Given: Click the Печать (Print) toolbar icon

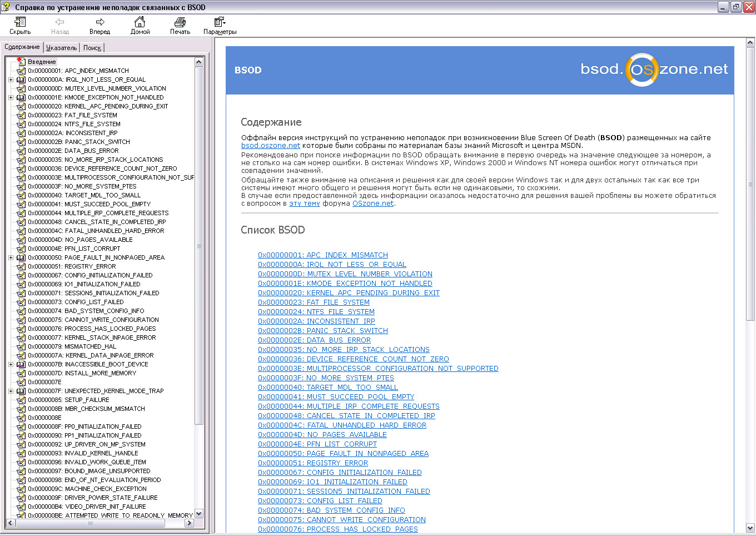Looking at the screenshot, I should pos(180,22).
